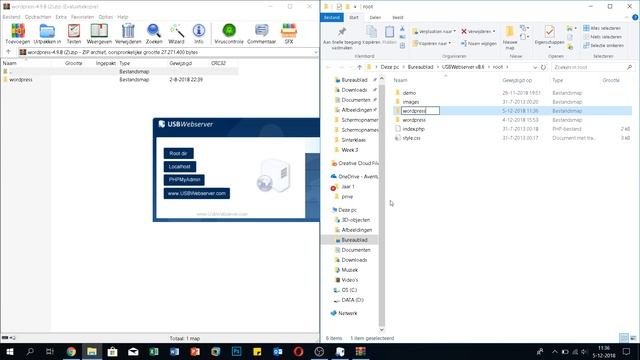Click Weergeven book icon in WinRAR
Viewport: 640px width, 360px height.
[99, 31]
